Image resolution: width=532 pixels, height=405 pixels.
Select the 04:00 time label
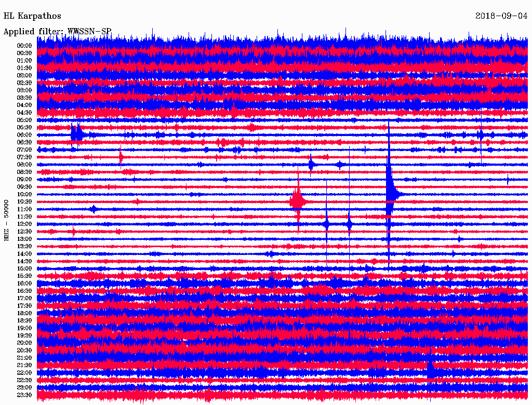24,105
